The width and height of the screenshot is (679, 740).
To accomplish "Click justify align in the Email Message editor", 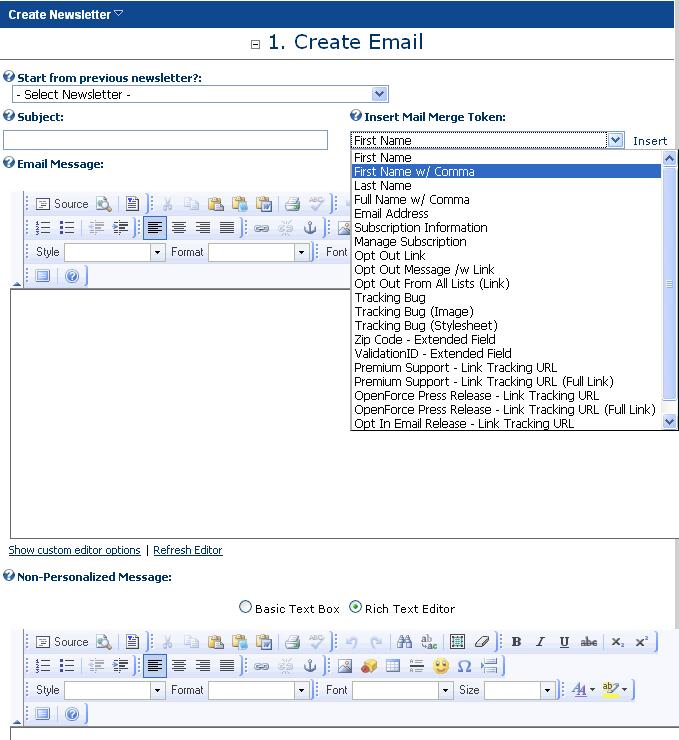I will (x=227, y=228).
